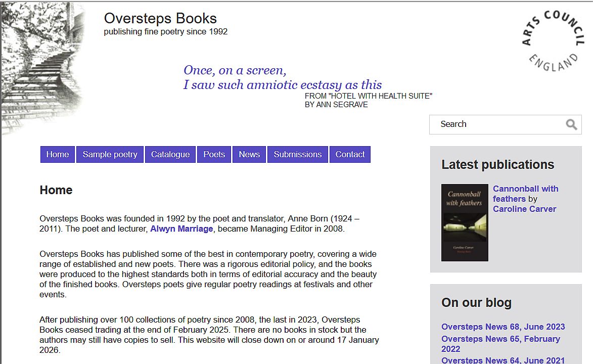Open the Catalogue menu item
The height and width of the screenshot is (364, 593).
[170, 155]
